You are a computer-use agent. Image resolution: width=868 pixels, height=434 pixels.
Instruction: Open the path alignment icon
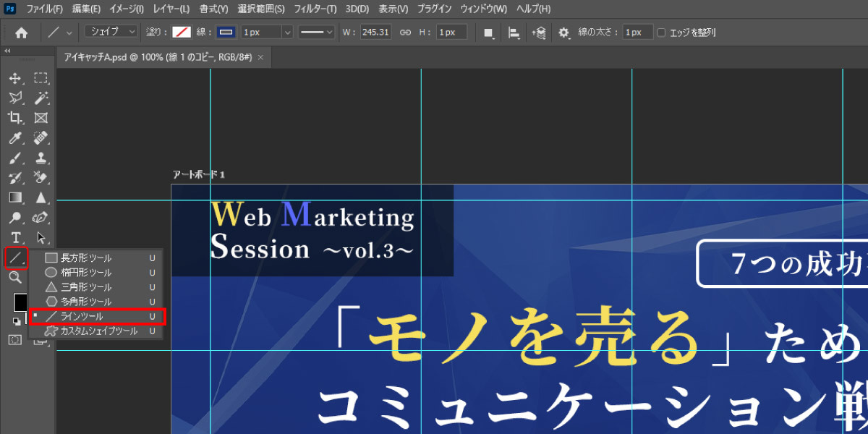[x=514, y=33]
